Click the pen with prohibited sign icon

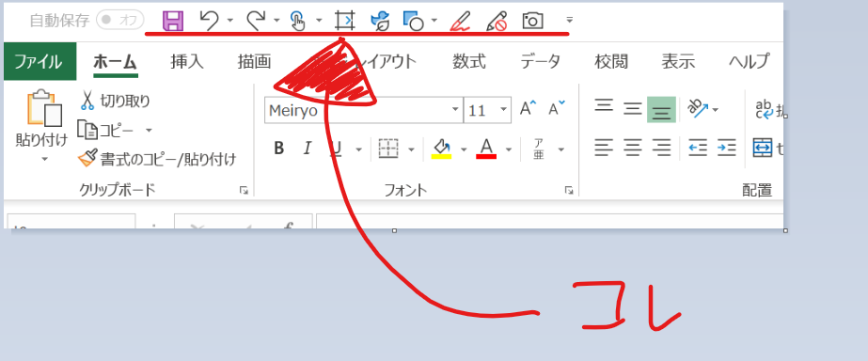tap(497, 21)
